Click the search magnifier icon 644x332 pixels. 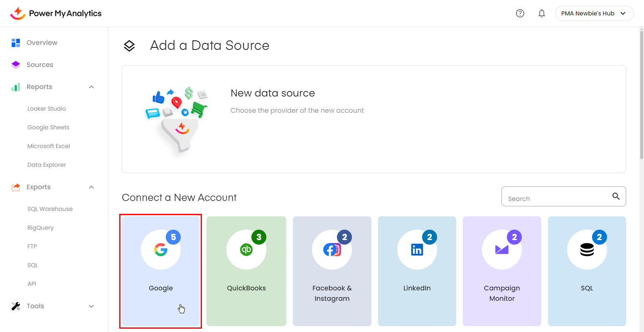click(x=616, y=196)
